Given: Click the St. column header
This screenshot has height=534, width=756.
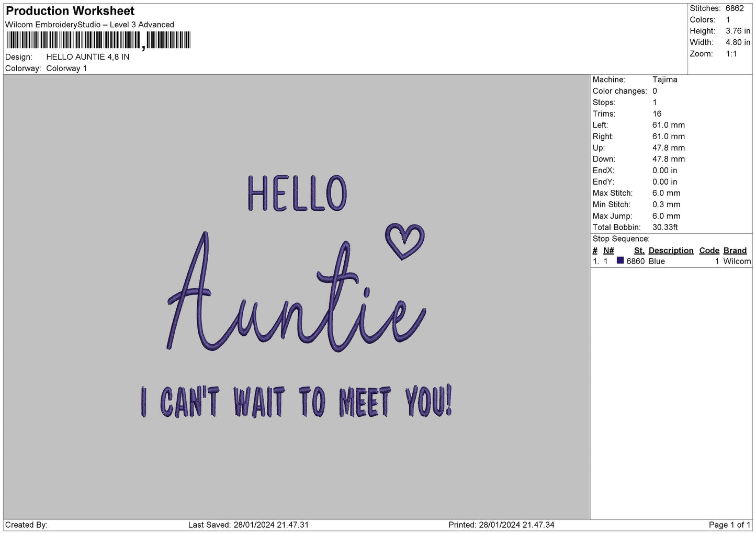Looking at the screenshot, I should tap(639, 251).
